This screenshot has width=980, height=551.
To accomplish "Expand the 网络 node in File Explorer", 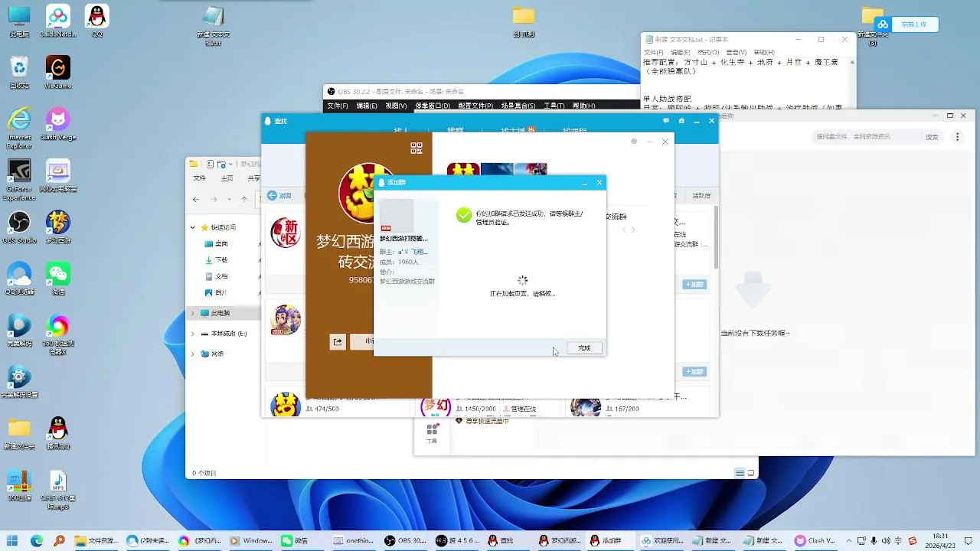I will (x=194, y=354).
